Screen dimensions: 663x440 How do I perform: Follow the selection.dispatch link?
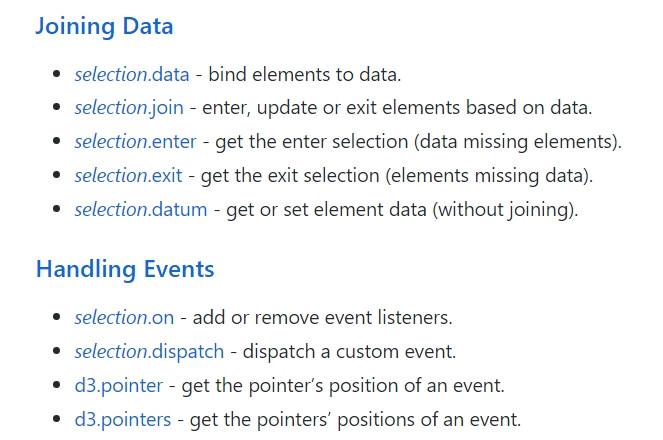[149, 352]
